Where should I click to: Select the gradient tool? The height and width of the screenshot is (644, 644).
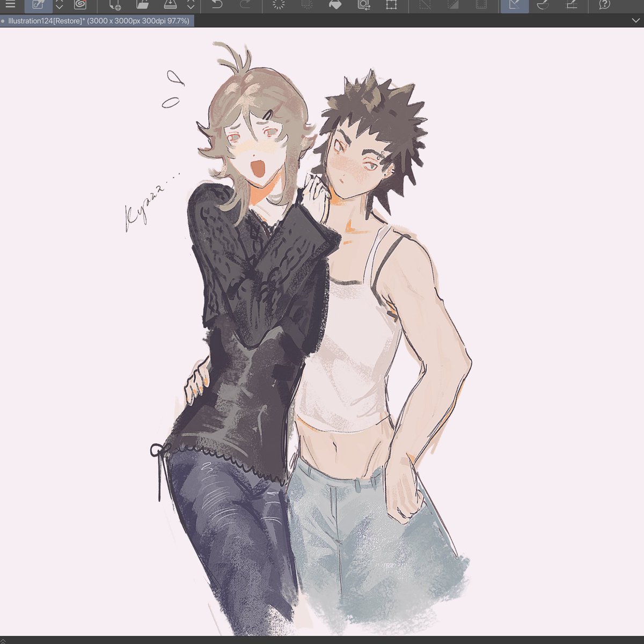[453, 6]
